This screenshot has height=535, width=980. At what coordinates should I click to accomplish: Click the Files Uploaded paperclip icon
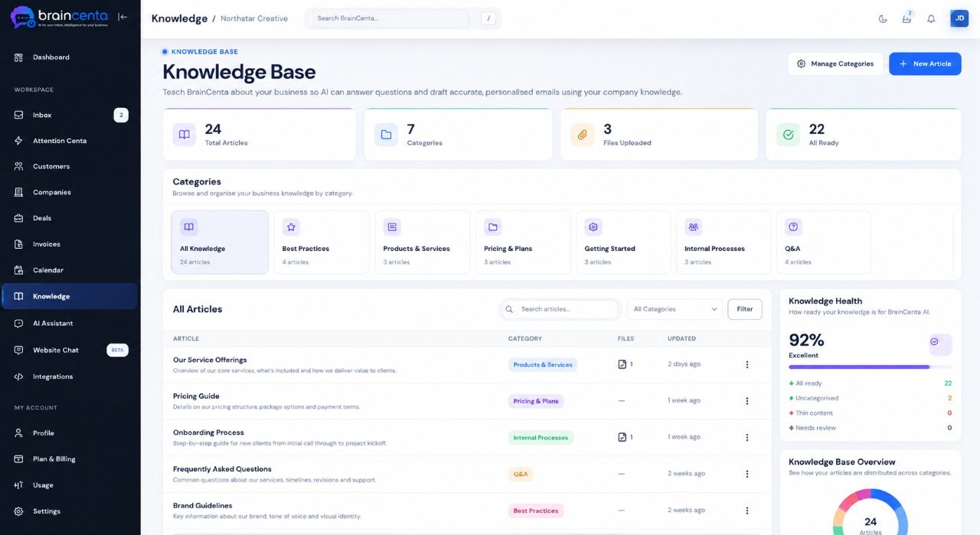tap(583, 135)
